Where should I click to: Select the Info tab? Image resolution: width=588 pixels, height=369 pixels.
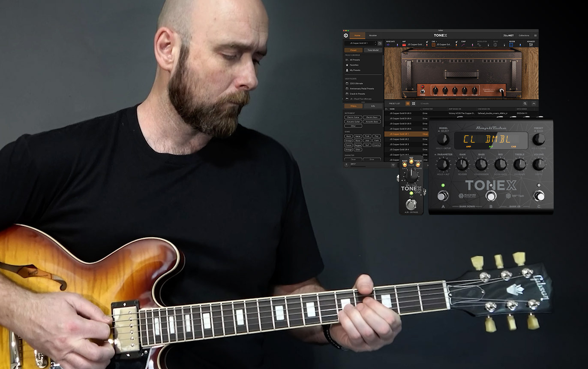373,106
